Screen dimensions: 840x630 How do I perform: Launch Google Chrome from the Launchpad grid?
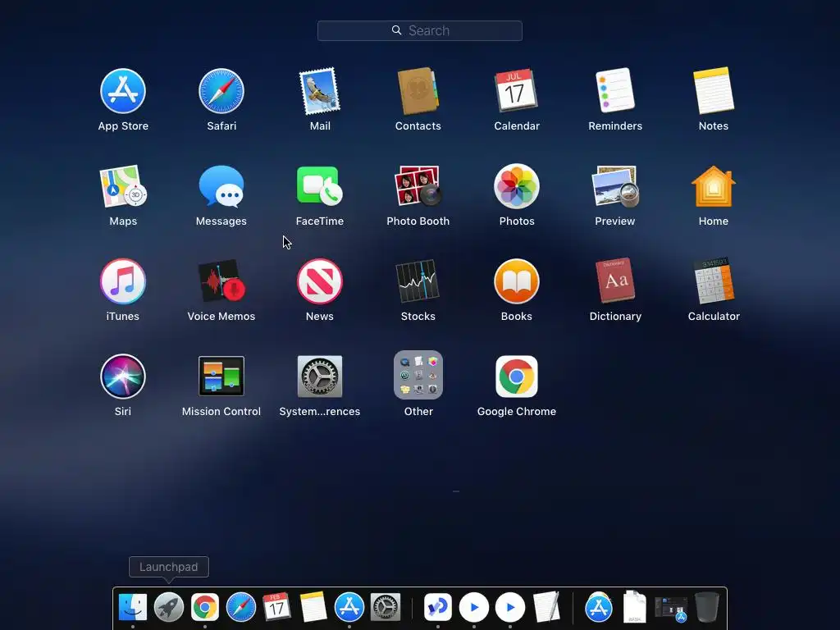(517, 376)
